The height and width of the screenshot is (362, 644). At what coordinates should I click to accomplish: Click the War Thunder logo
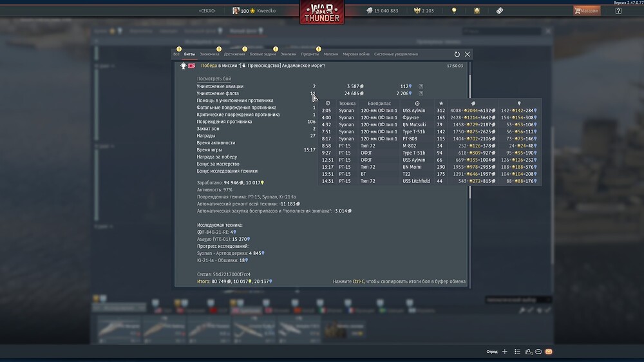[322, 12]
